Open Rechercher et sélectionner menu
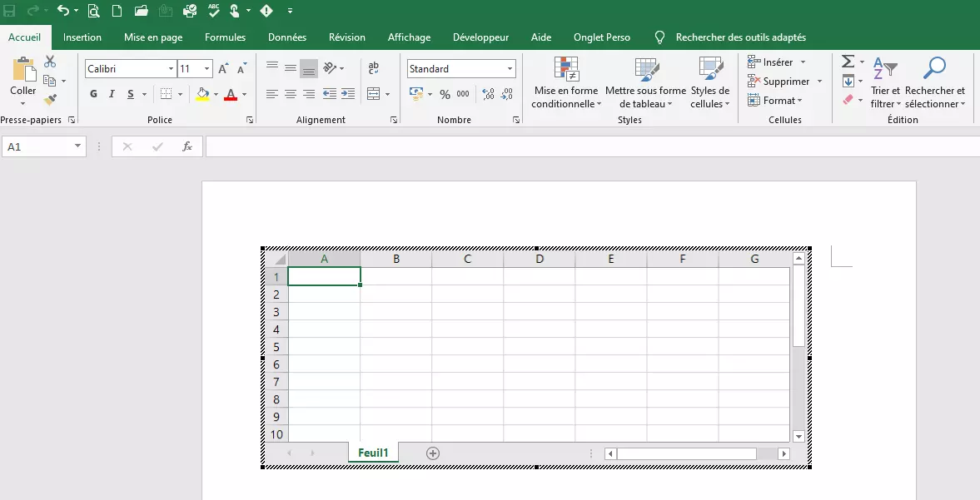 [x=935, y=82]
